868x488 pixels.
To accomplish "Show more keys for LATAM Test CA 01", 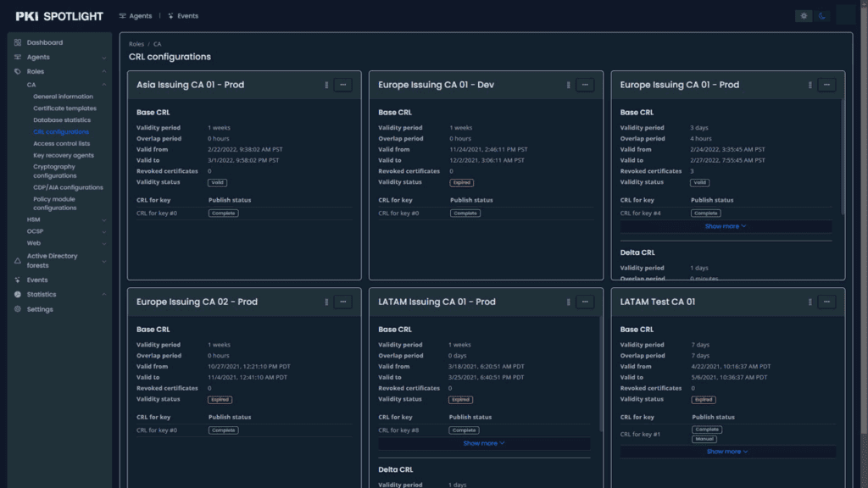I will click(x=727, y=452).
